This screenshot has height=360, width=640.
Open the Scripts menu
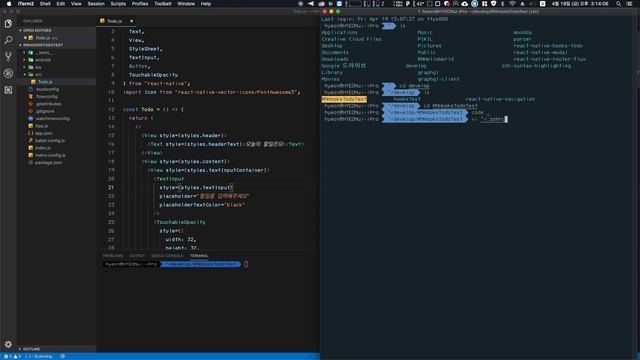click(118, 4)
